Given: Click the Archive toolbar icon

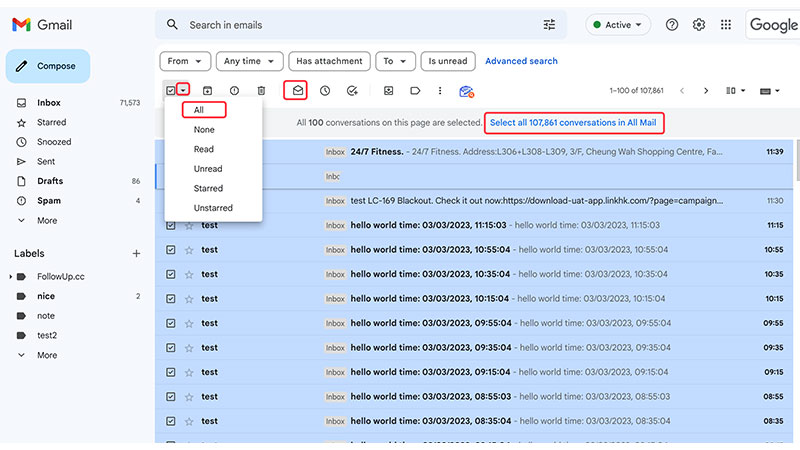Looking at the screenshot, I should coord(207,91).
